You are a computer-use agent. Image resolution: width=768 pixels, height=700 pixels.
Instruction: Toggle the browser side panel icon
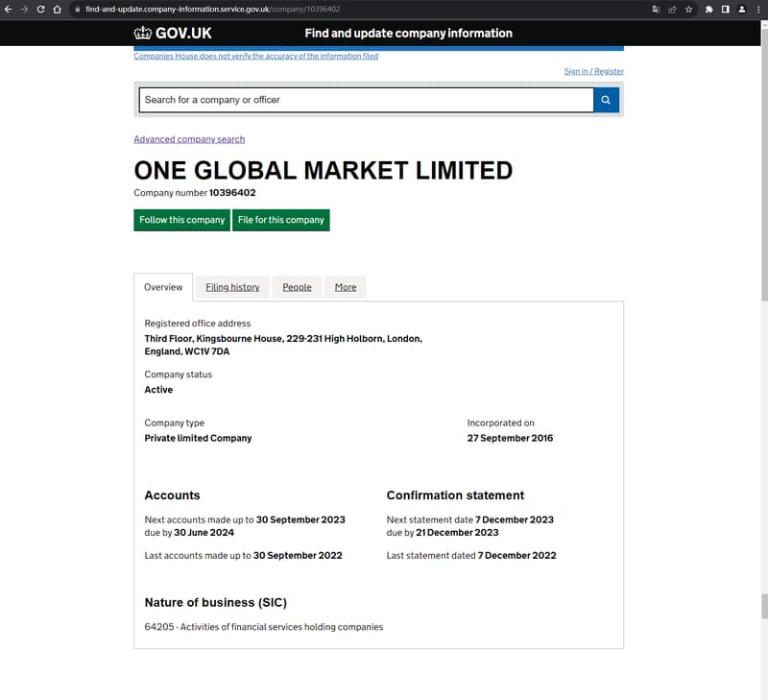[x=726, y=10]
